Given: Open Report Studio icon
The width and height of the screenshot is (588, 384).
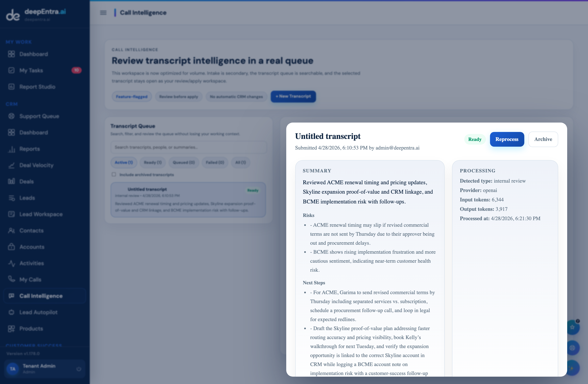Looking at the screenshot, I should point(11,87).
